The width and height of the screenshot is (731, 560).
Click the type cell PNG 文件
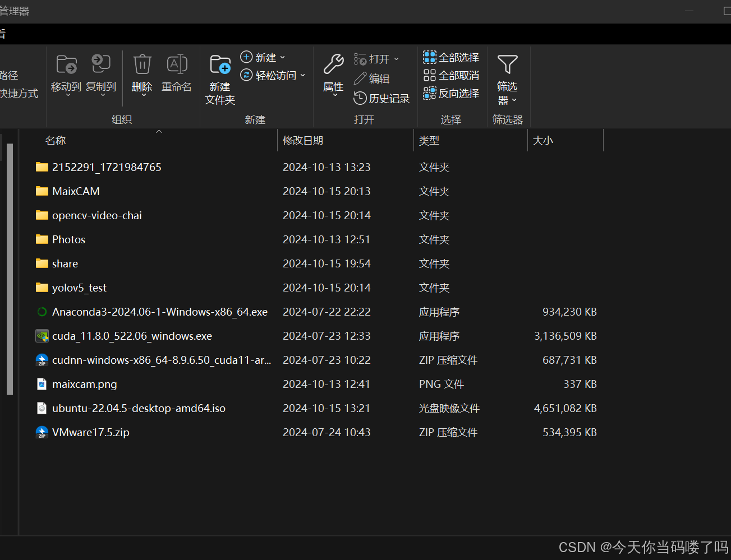(442, 384)
